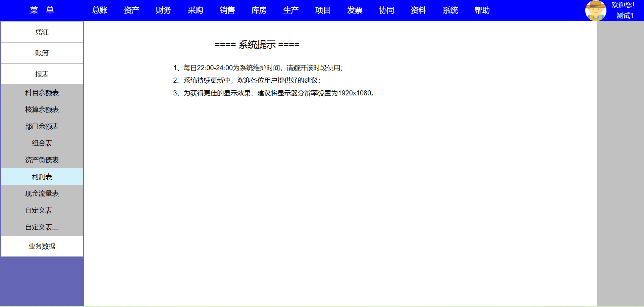Go to the 库房 module
The width and height of the screenshot is (644, 307).
coord(259,10)
